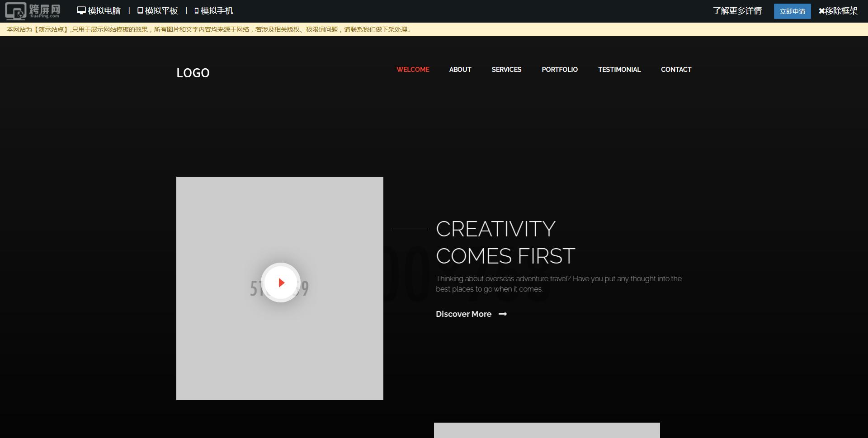
Task: Click the gray placeholder image at bottom right
Action: 547,430
